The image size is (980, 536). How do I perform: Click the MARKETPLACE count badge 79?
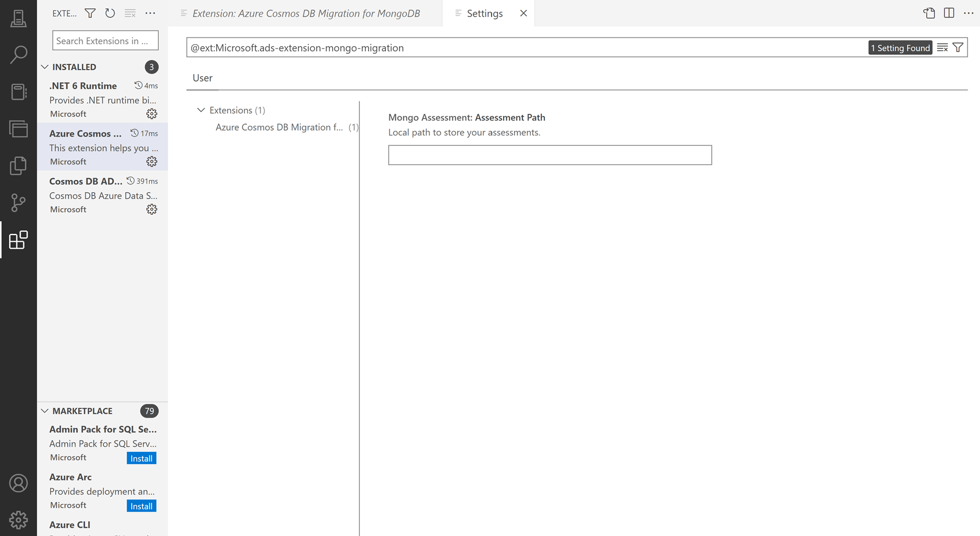[149, 411]
